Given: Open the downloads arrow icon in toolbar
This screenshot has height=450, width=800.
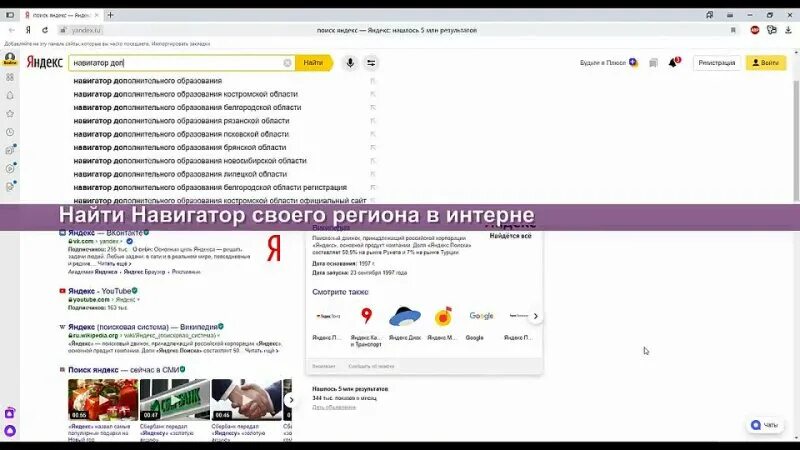Looking at the screenshot, I should click(x=788, y=30).
